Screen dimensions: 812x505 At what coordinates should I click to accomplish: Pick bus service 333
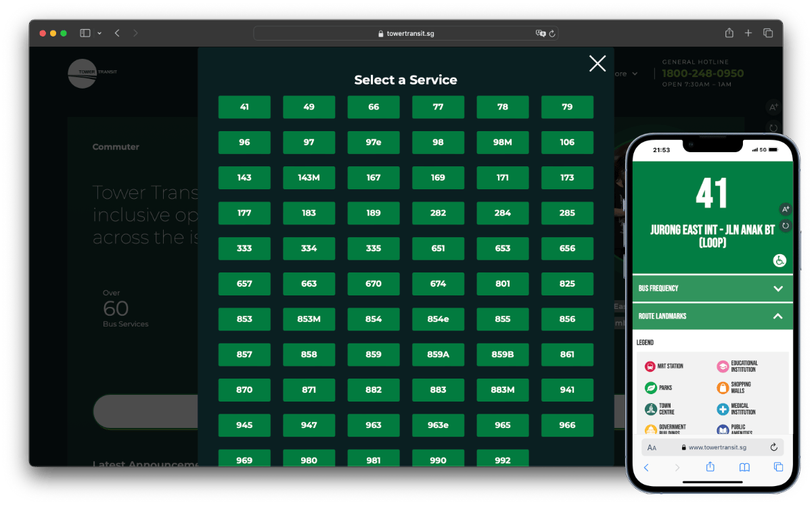pyautogui.click(x=244, y=248)
